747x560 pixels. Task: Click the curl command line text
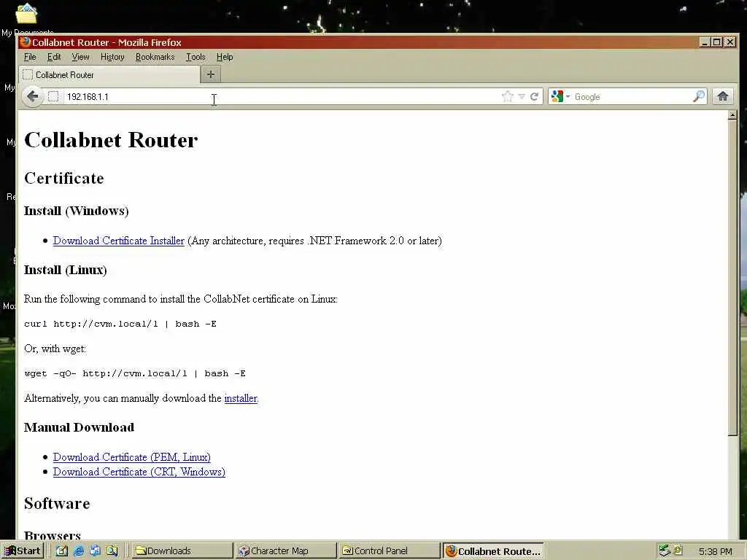pyautogui.click(x=120, y=324)
